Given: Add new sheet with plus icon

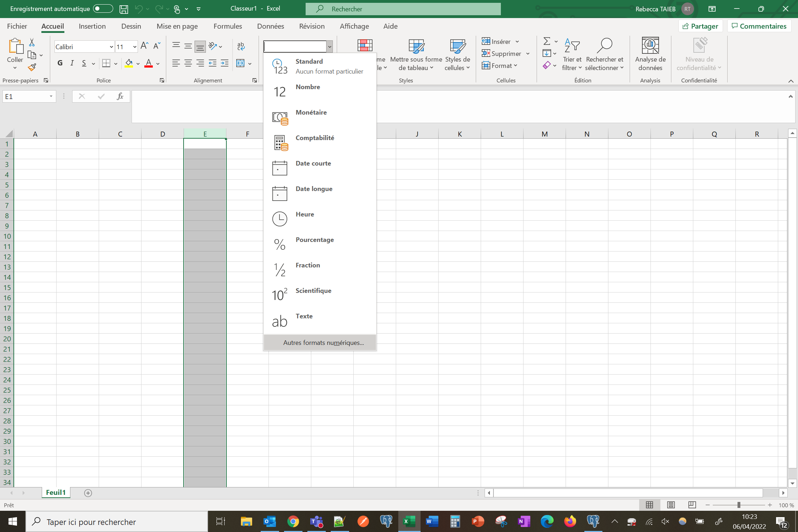Looking at the screenshot, I should pos(88,493).
